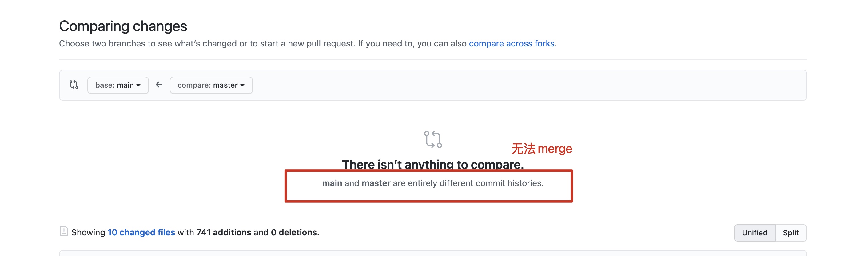The height and width of the screenshot is (256, 868).
Task: Click the large pull request icon
Action: point(433,139)
